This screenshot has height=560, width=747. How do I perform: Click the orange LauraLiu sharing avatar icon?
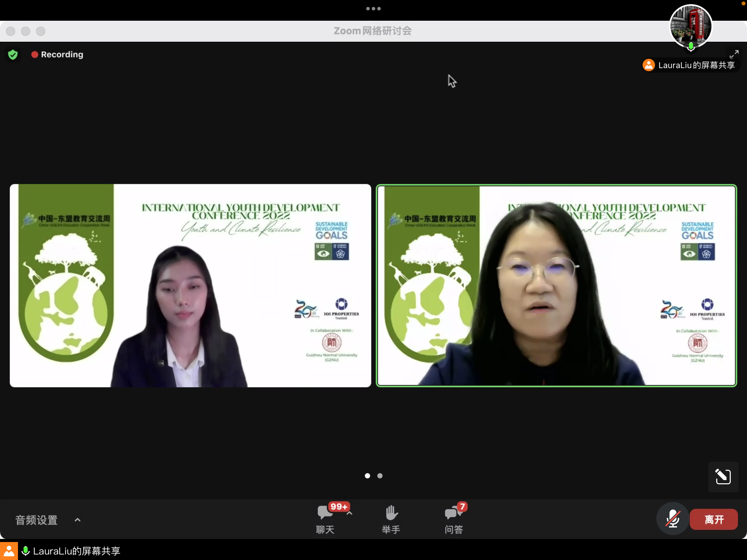[x=649, y=65]
